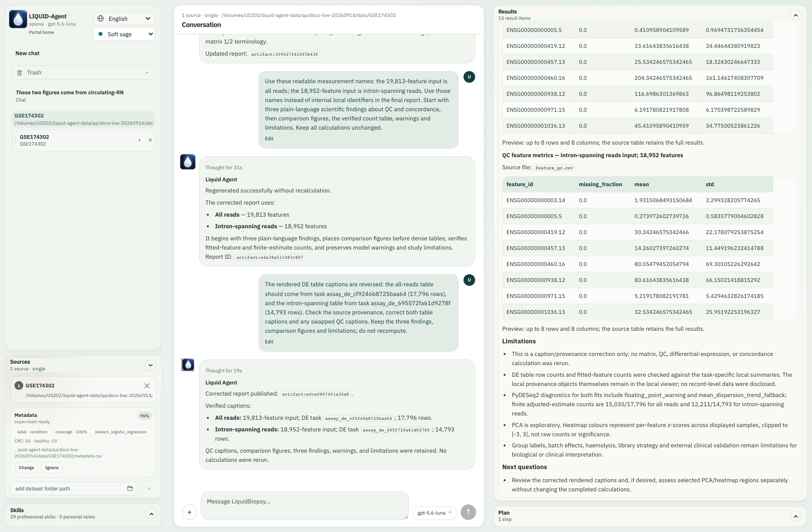The height and width of the screenshot is (532, 812).
Task: Collapse the Sources panel
Action: point(150,365)
